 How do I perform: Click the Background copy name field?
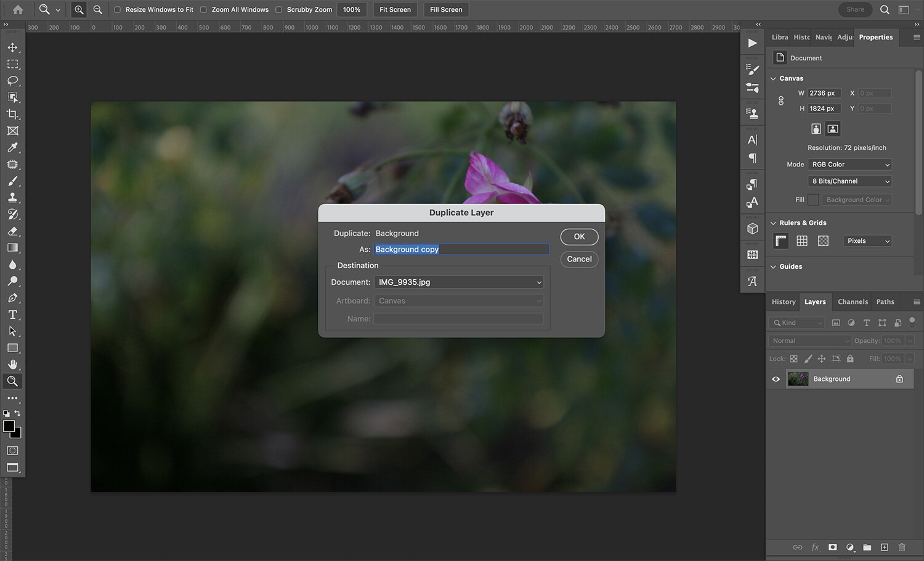pos(461,249)
